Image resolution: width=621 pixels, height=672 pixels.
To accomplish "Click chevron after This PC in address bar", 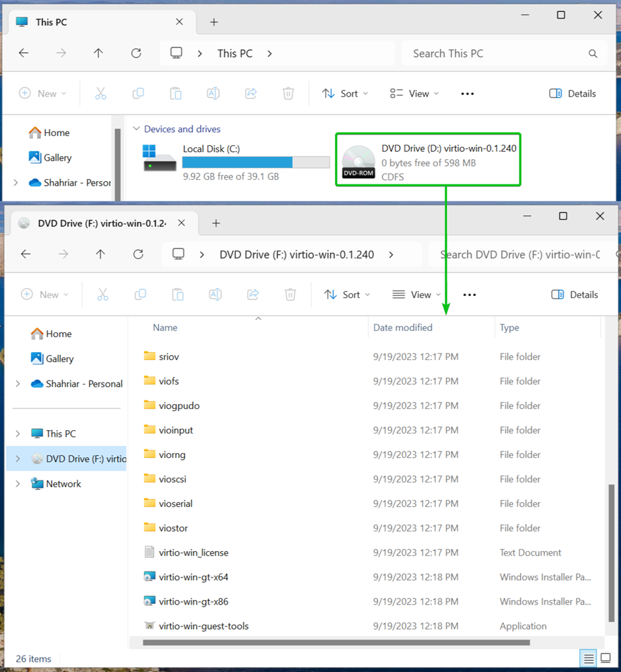I will pos(270,54).
